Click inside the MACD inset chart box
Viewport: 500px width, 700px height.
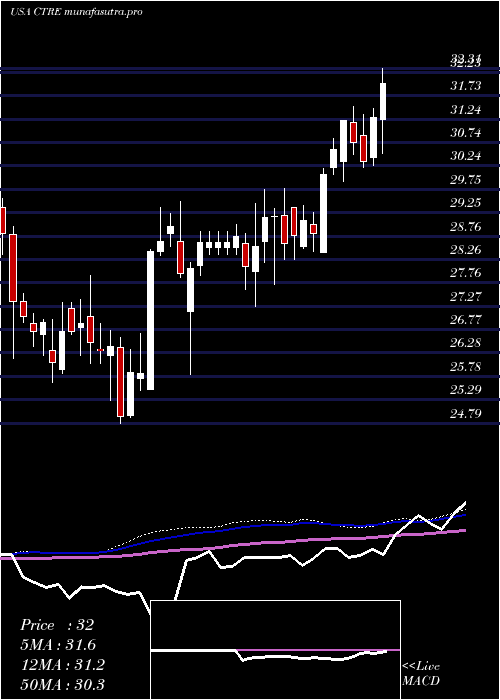[x=275, y=650]
